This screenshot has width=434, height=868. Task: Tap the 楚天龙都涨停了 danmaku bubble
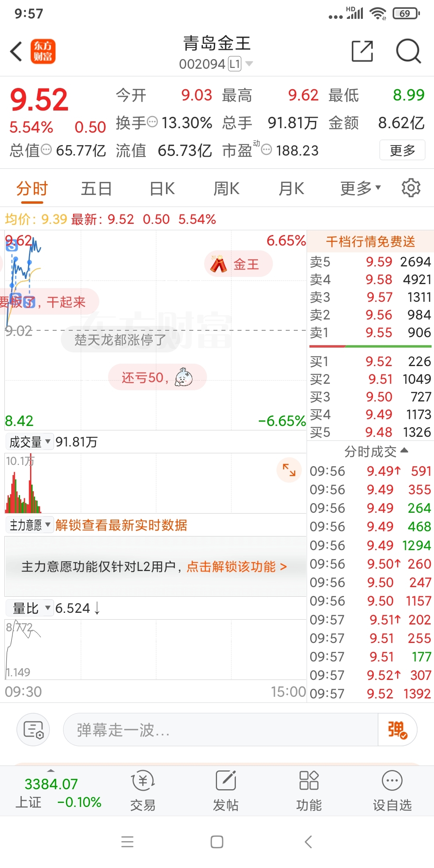tap(120, 340)
